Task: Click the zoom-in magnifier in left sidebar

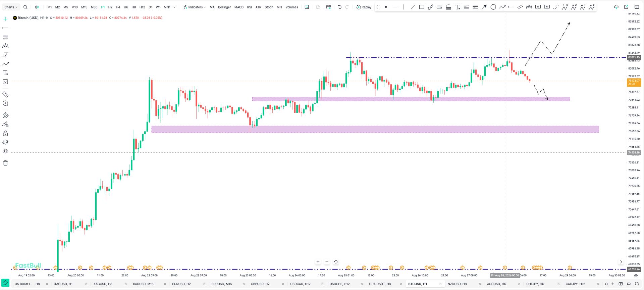Action: point(5,103)
